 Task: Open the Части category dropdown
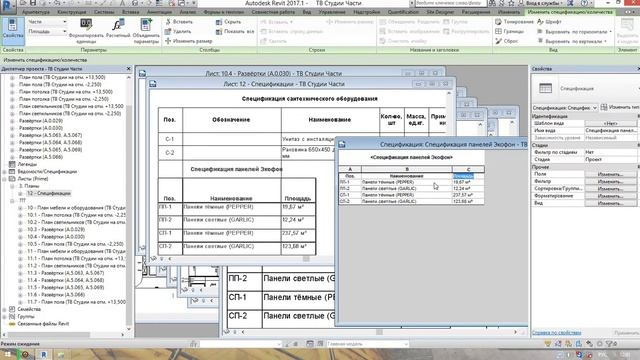tap(47, 22)
